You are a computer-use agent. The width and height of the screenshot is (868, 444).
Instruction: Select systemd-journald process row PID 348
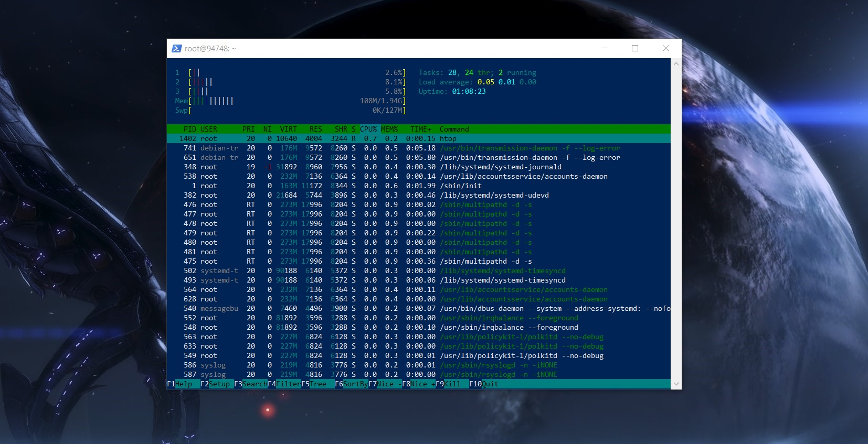[x=419, y=167]
